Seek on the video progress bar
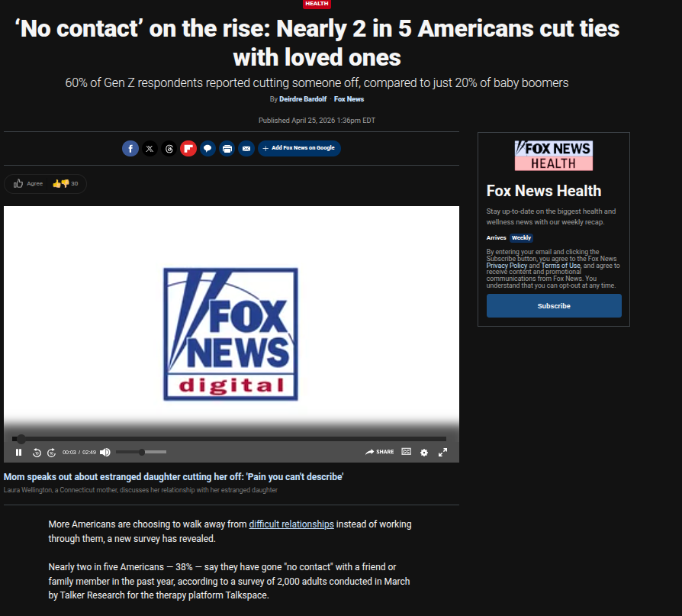This screenshot has width=682, height=616. point(229,439)
